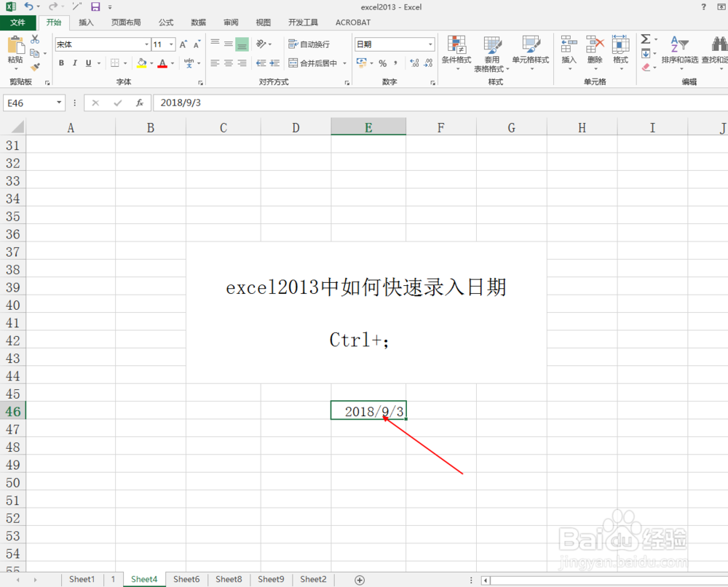Click Format as Table (套用表格格式) button

(x=491, y=55)
